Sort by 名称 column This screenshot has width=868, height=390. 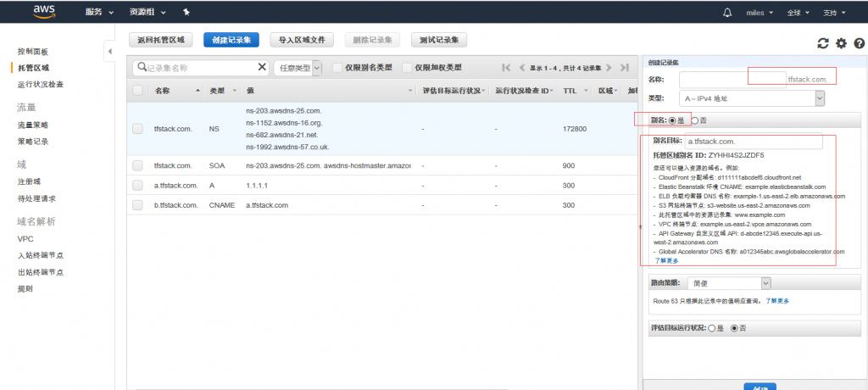pos(162,91)
